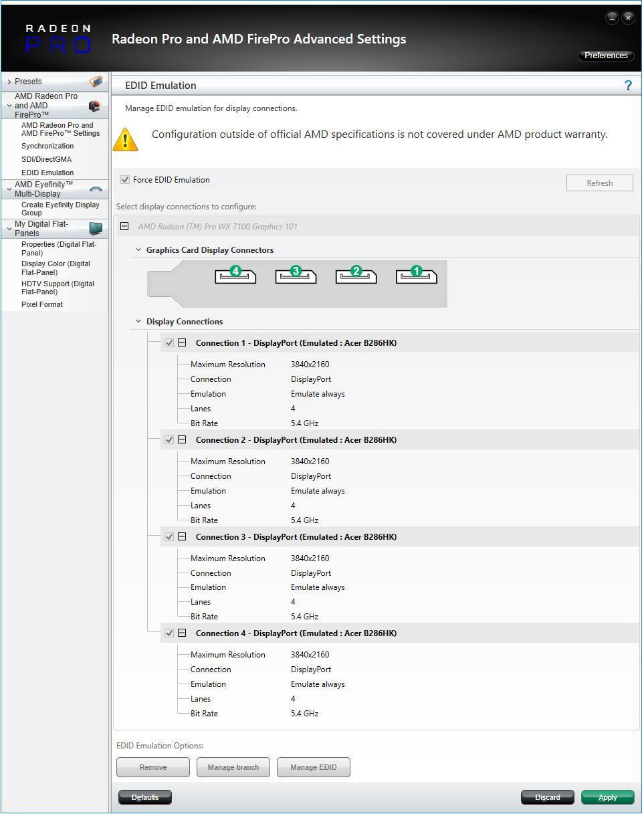Screen dimensions: 644x814
Task: Open Display Color (Digital Flat-Panel)
Action: point(56,268)
